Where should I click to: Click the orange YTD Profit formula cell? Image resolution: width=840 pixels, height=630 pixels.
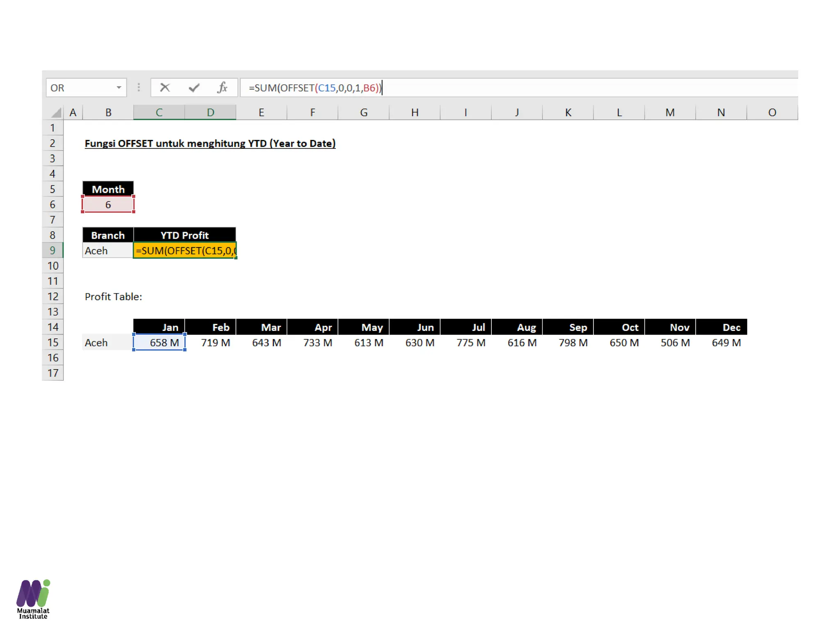(185, 250)
